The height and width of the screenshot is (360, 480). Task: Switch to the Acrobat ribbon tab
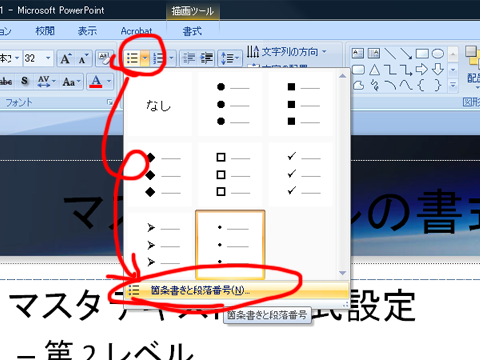(x=136, y=31)
